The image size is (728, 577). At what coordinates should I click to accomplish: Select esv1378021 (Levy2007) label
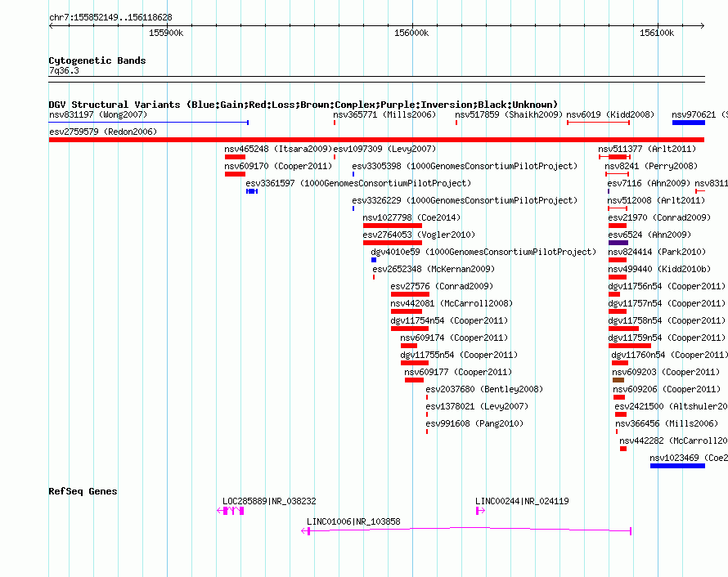(477, 406)
